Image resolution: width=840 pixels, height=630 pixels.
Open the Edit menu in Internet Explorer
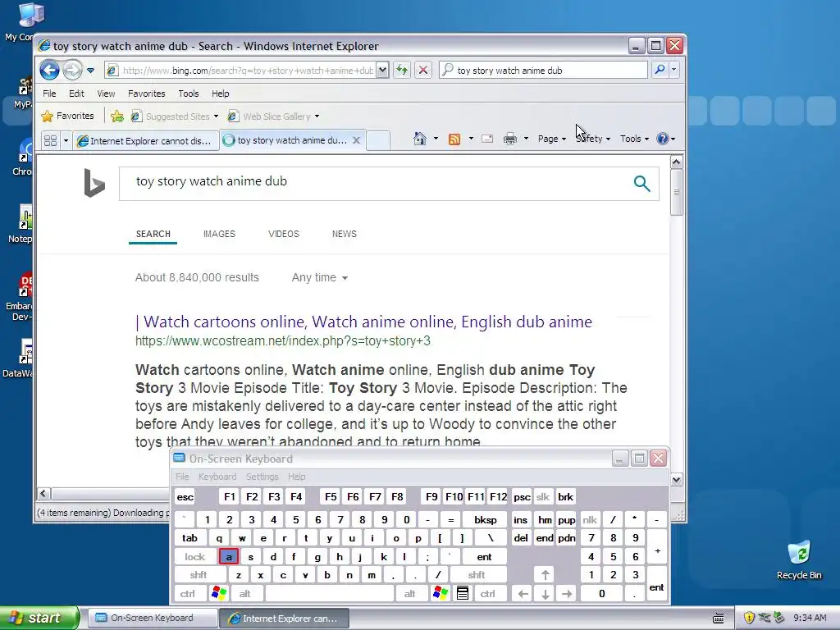click(x=76, y=94)
